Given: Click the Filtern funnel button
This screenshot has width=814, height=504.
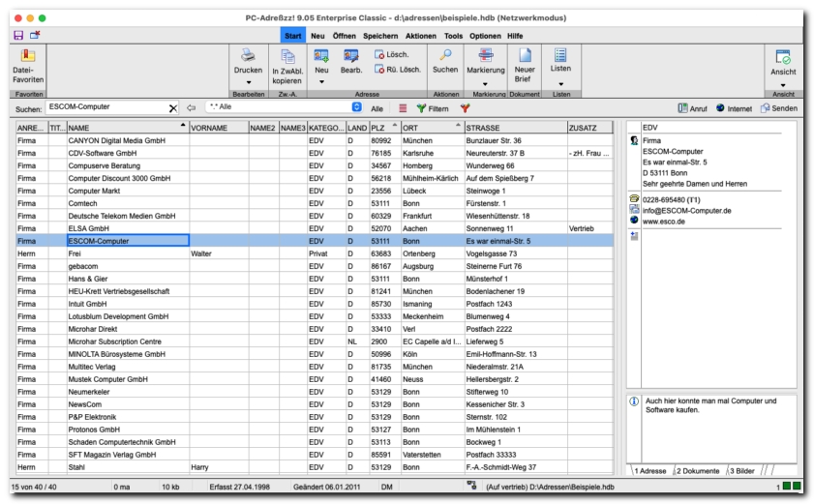Looking at the screenshot, I should click(x=433, y=108).
